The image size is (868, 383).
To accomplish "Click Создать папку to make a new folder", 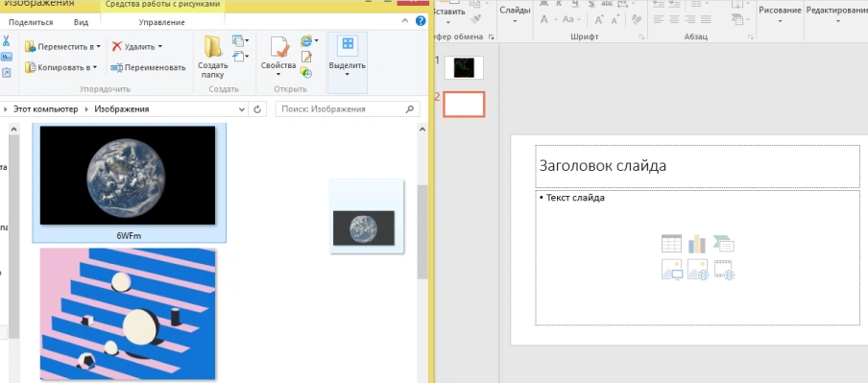I will point(212,57).
